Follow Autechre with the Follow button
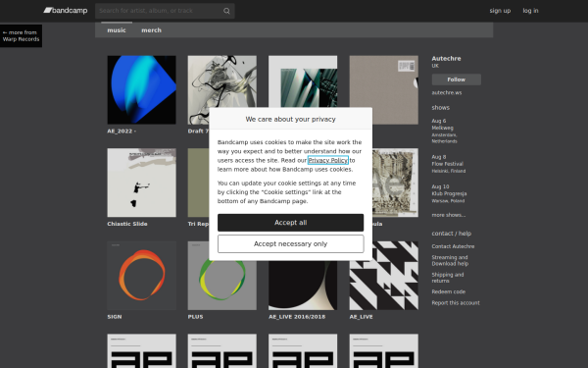 (457, 79)
